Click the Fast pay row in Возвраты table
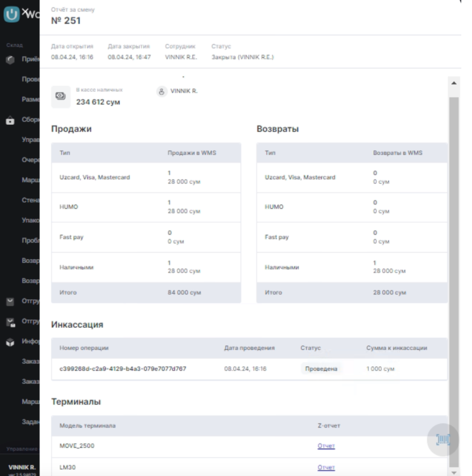 click(x=352, y=237)
